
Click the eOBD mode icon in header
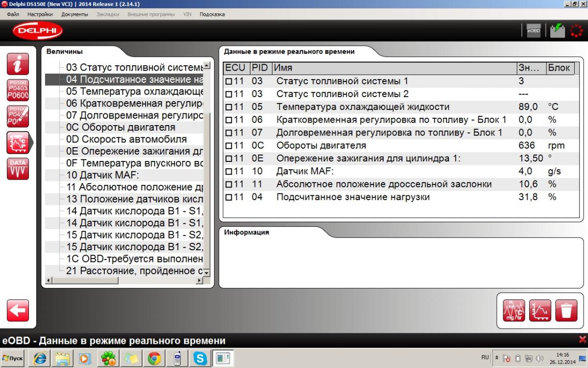pos(534,30)
